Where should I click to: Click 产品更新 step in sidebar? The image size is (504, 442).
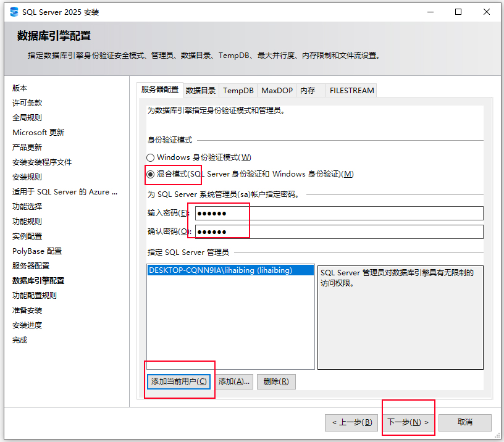[x=27, y=147]
